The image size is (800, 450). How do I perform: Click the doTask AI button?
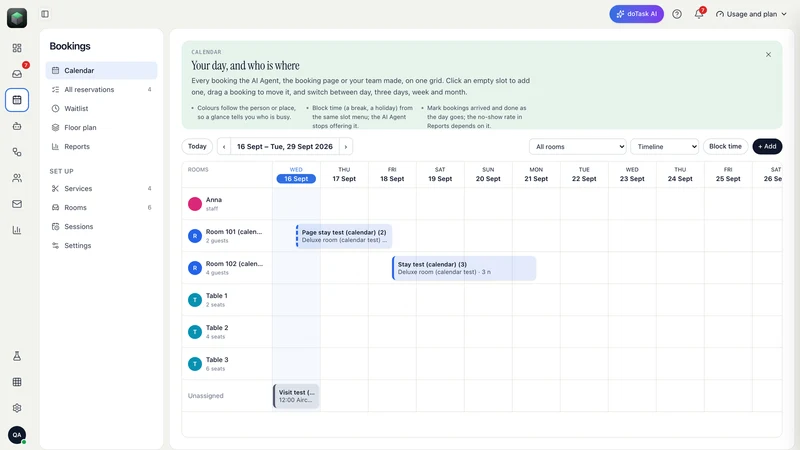(x=636, y=14)
